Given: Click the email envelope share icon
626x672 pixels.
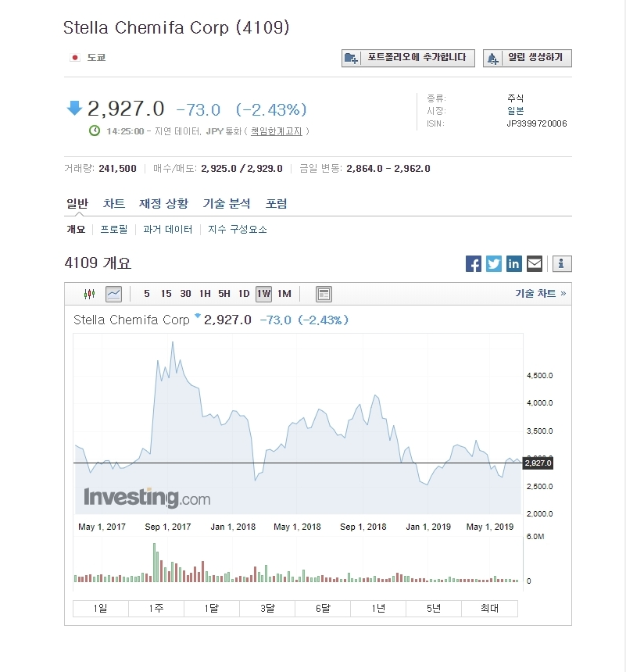Looking at the screenshot, I should (x=535, y=263).
